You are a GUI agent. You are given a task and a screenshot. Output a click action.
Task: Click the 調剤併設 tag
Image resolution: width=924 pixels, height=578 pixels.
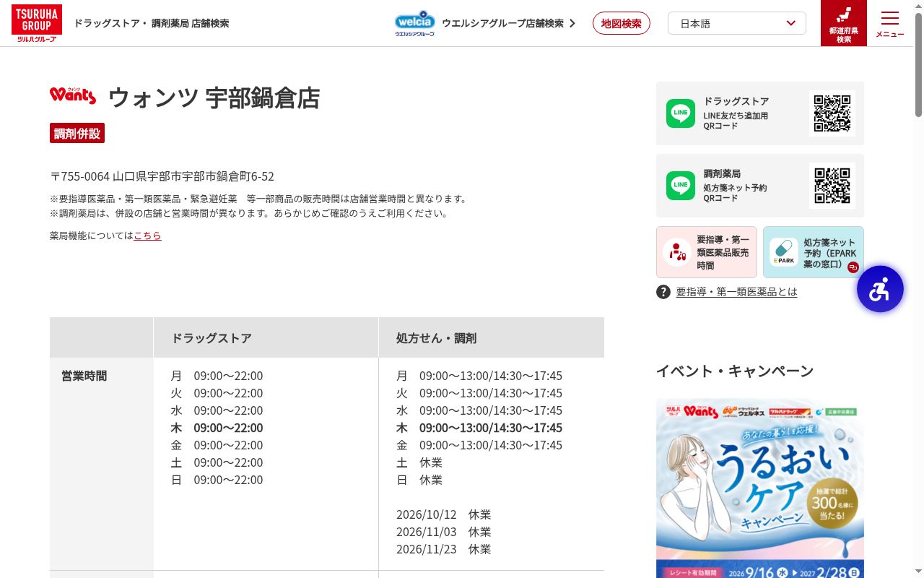pos(77,133)
